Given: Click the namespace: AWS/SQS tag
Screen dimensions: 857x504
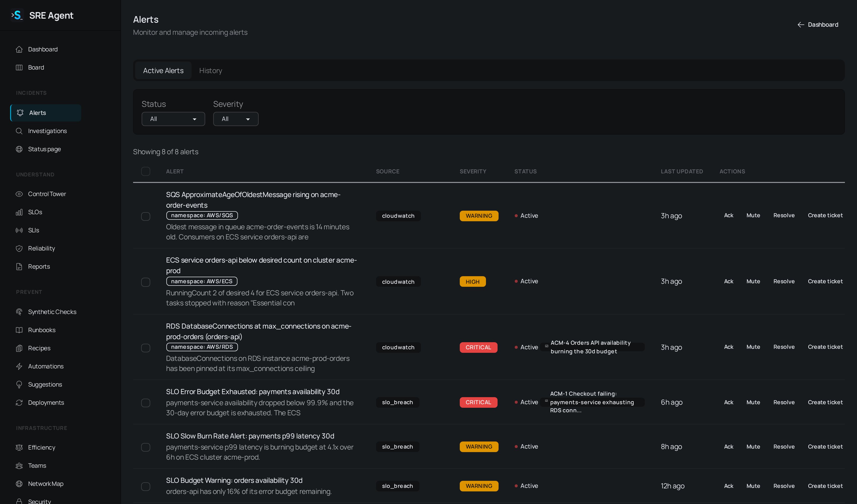Looking at the screenshot, I should [202, 215].
